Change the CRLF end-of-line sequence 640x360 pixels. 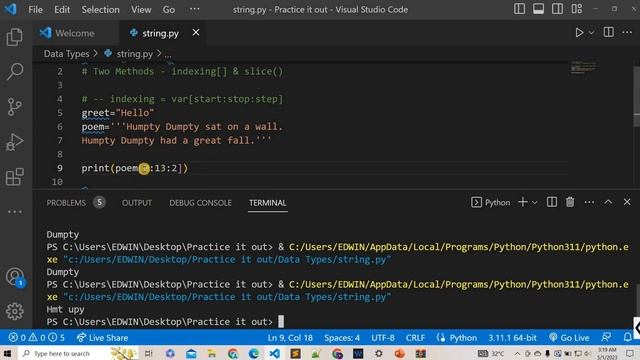pos(415,338)
